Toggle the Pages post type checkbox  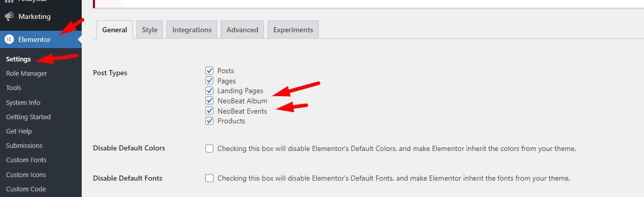point(209,81)
